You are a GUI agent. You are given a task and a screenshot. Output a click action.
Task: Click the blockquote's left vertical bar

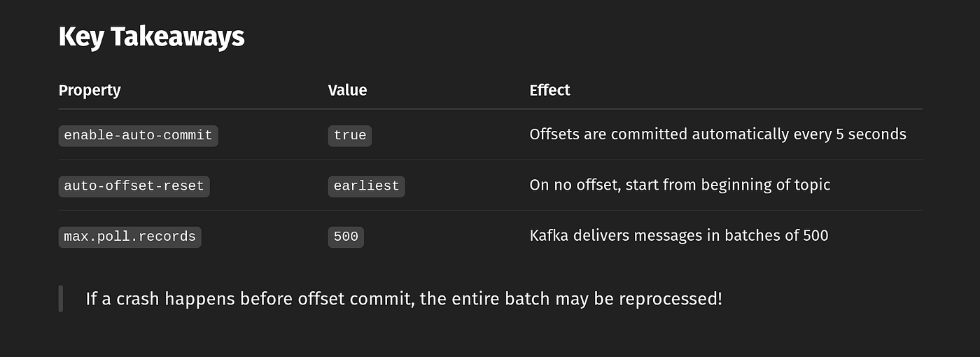coord(61,298)
